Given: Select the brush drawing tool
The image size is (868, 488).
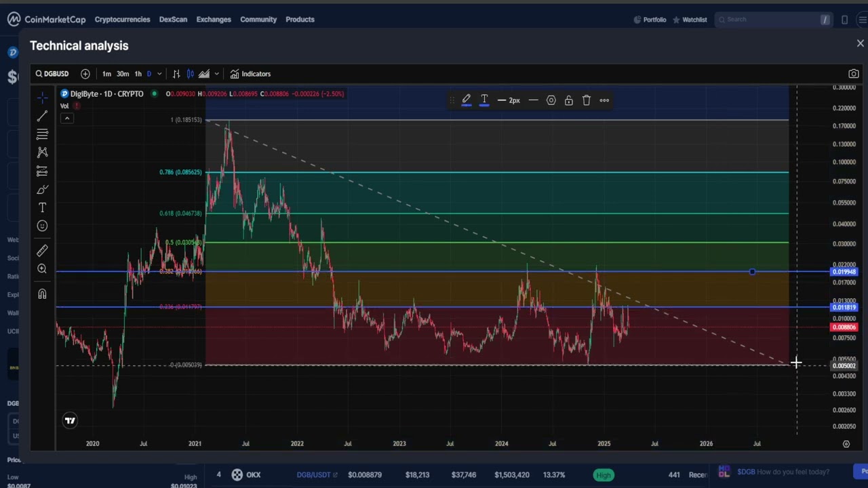Looking at the screenshot, I should 42,189.
